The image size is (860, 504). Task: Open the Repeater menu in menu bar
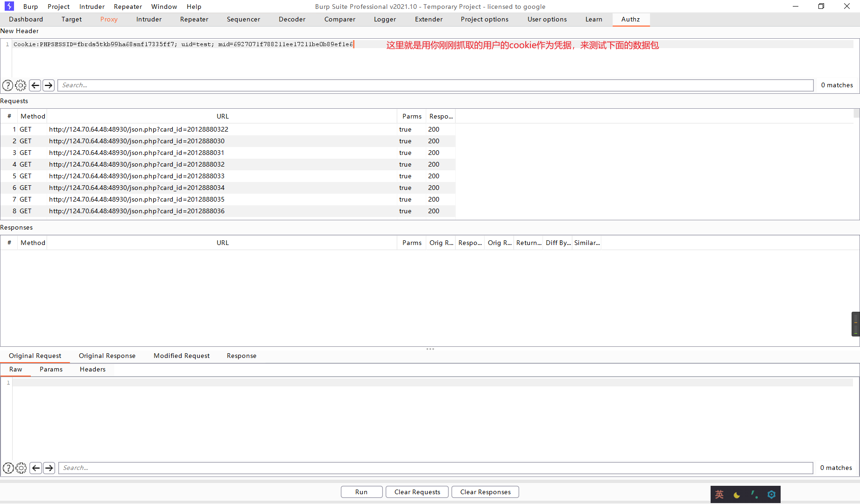tap(128, 7)
